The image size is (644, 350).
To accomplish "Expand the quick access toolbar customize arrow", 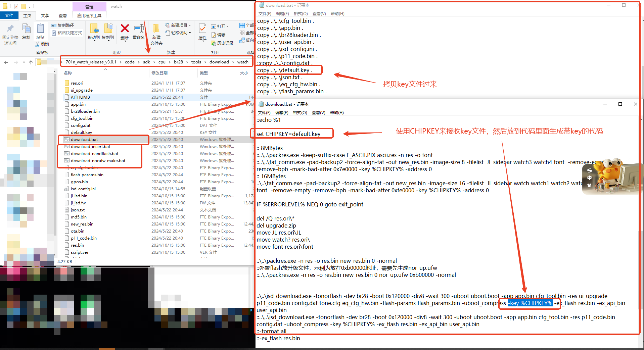I will (30, 6).
